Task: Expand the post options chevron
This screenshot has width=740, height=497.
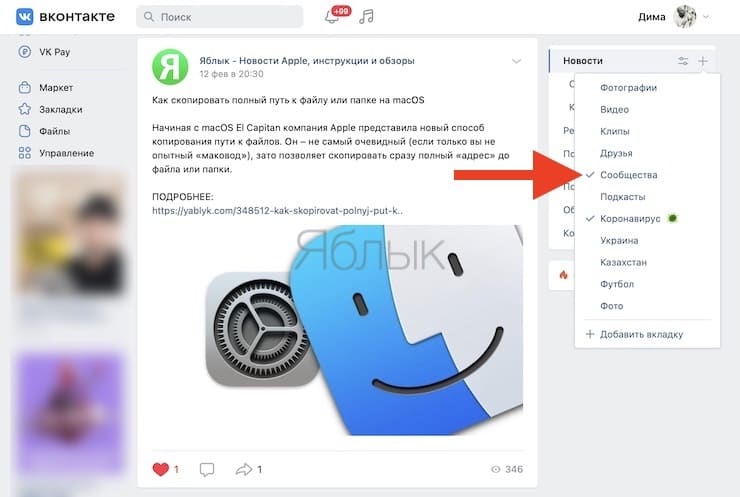Action: [x=516, y=61]
